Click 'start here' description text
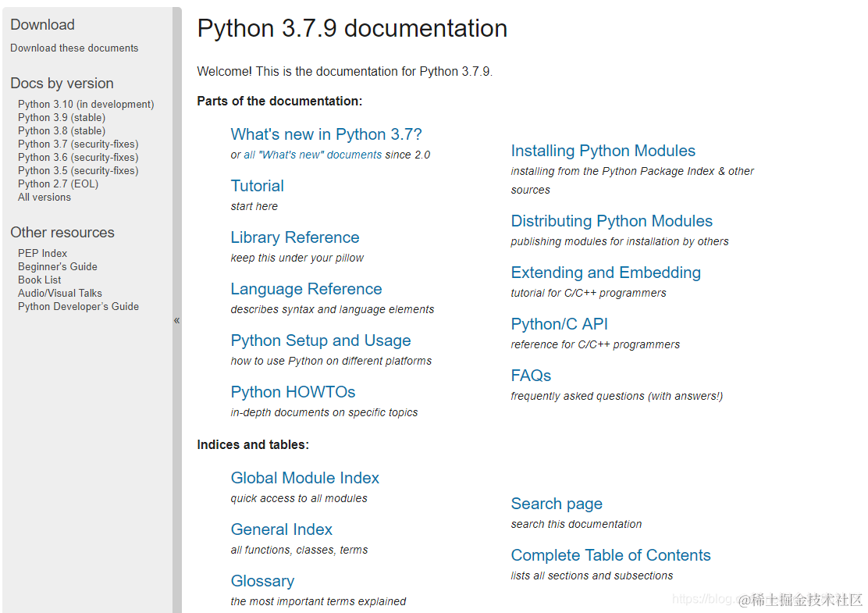This screenshot has width=868, height=613. 254,207
